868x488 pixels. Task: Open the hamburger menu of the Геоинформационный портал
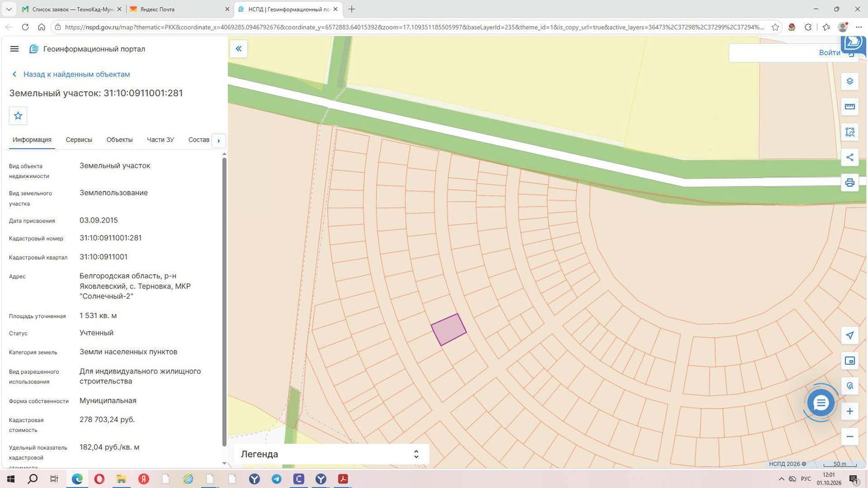coord(14,49)
